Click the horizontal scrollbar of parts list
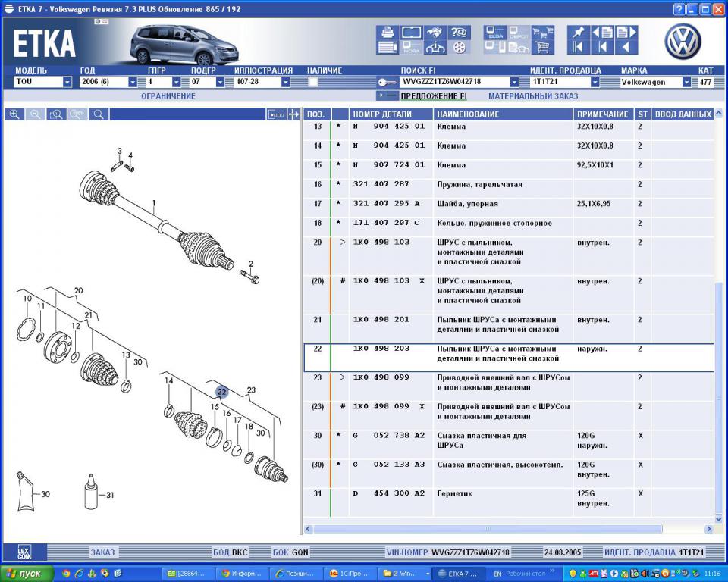The width and height of the screenshot is (728, 582). click(488, 529)
